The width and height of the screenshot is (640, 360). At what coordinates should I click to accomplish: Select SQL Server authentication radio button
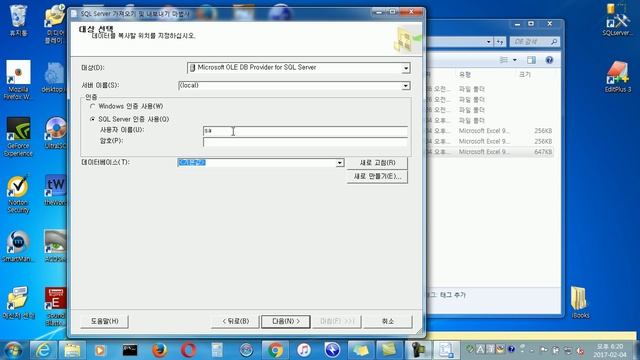pyautogui.click(x=92, y=119)
